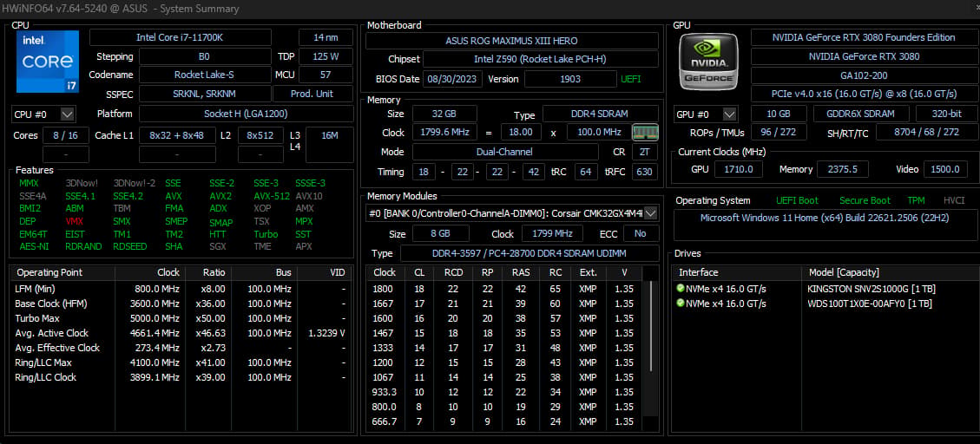Click the 2T command rate field
Viewport: 980px width, 444px height.
pyautogui.click(x=645, y=152)
